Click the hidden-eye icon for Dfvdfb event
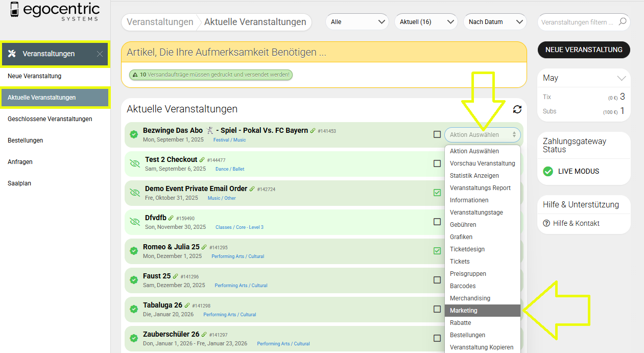Image resolution: width=644 pixels, height=353 pixels. click(x=135, y=222)
